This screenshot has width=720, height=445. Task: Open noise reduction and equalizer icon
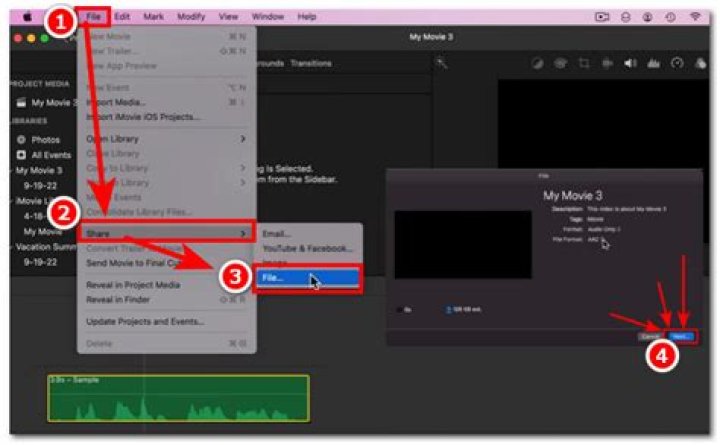click(x=653, y=63)
